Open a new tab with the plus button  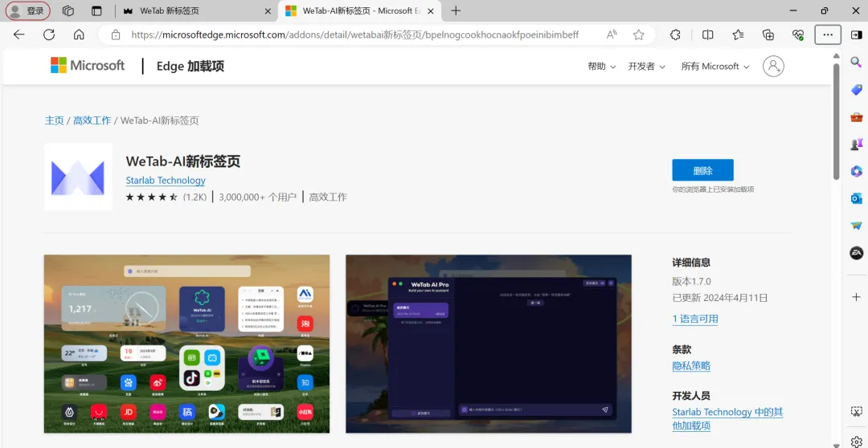(x=456, y=11)
